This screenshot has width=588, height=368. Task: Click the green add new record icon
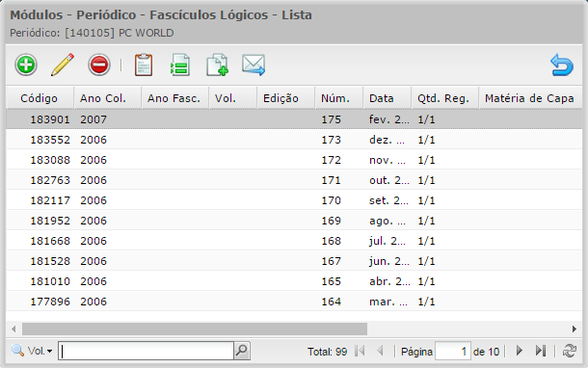(x=26, y=65)
